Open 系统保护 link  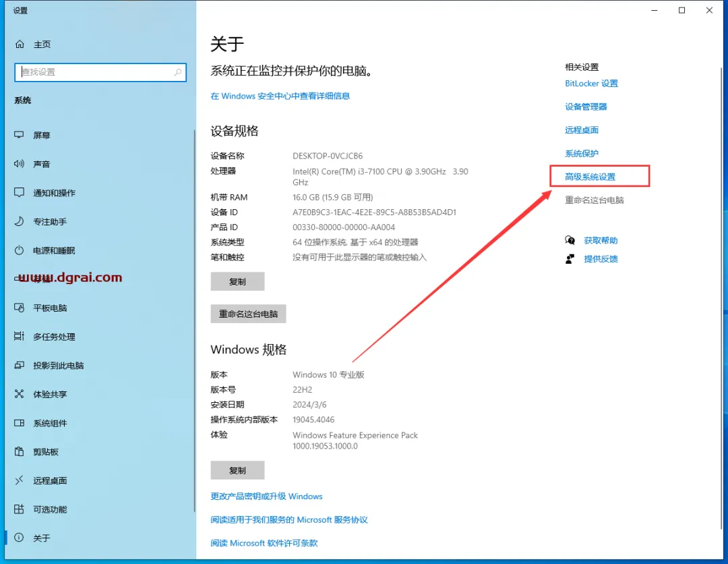[582, 153]
